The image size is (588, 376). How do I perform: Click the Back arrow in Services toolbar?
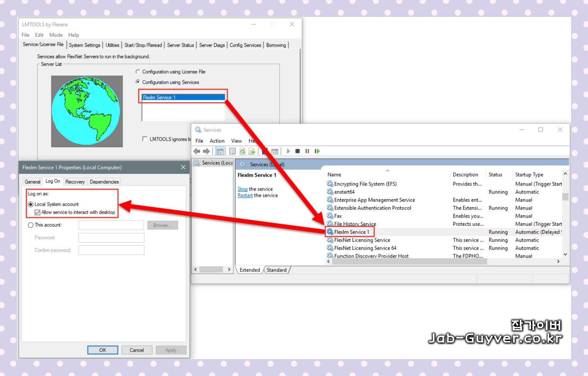(x=197, y=151)
